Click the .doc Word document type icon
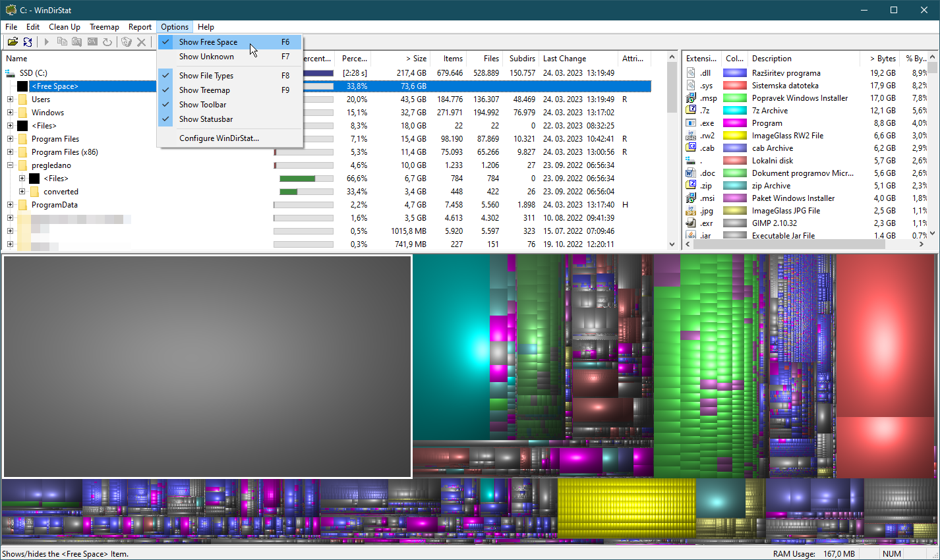The image size is (940, 560). tap(691, 173)
